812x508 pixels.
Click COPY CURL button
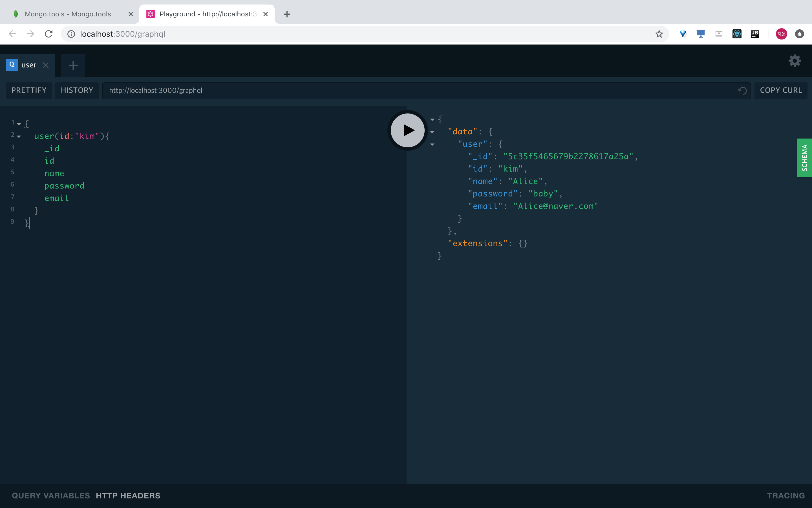(x=781, y=90)
